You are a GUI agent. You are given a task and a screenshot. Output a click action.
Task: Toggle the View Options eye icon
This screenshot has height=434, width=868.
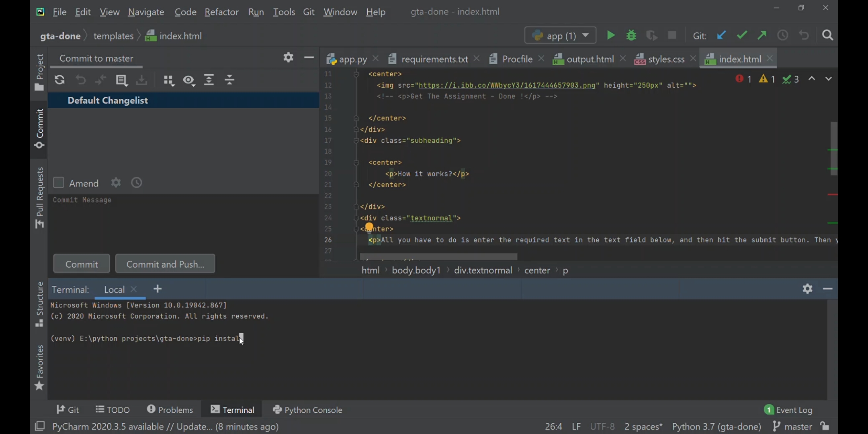(189, 80)
